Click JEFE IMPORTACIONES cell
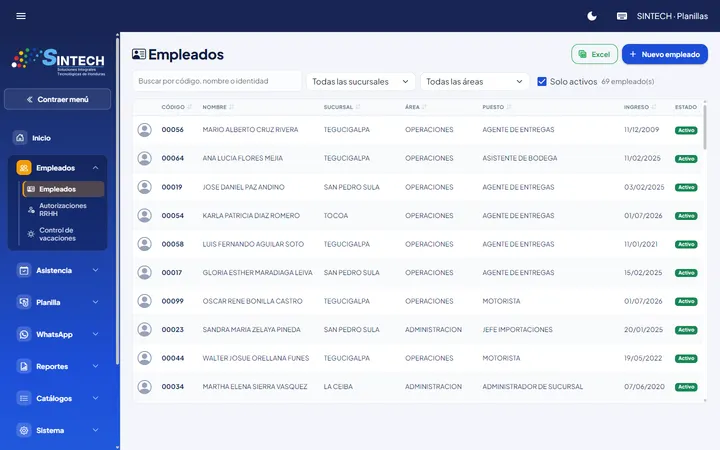This screenshot has width=720, height=450. (517, 330)
